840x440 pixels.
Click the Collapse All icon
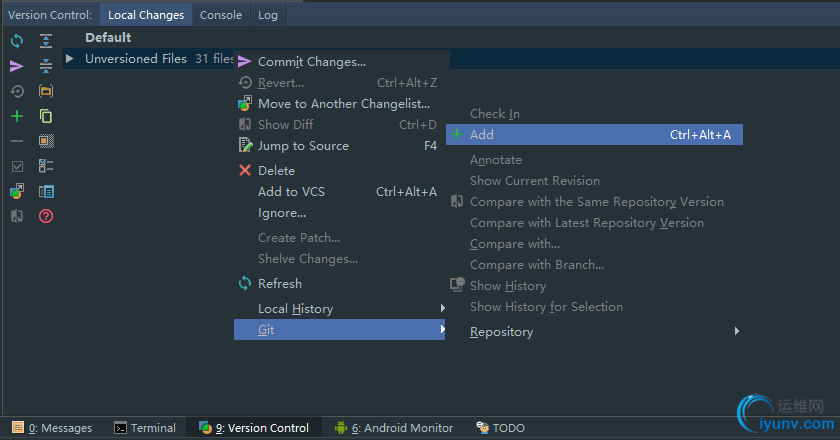click(46, 66)
